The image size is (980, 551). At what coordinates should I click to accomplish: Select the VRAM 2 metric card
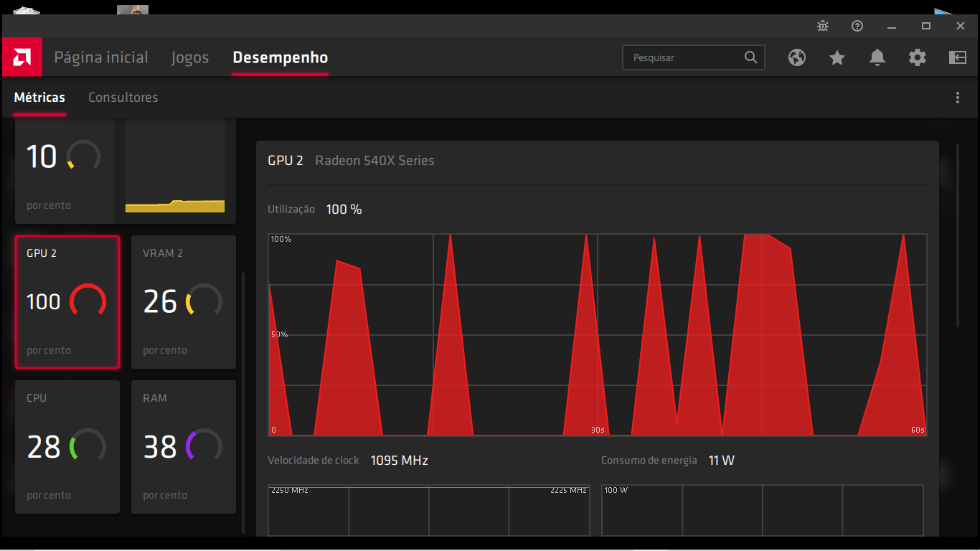pyautogui.click(x=184, y=302)
